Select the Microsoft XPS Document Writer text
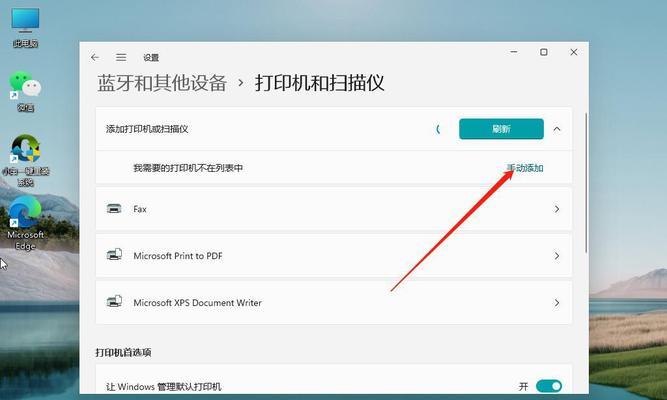This screenshot has height=400, width=667. click(x=197, y=303)
